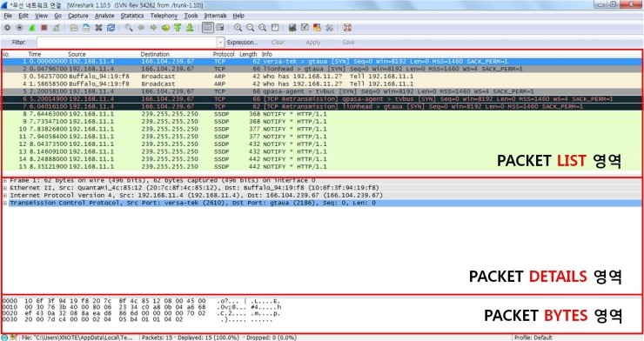Screen dimensions: 644x341
Task: Select packet 6 TCP Retransmission qpasa-agent row
Action: pos(322,99)
